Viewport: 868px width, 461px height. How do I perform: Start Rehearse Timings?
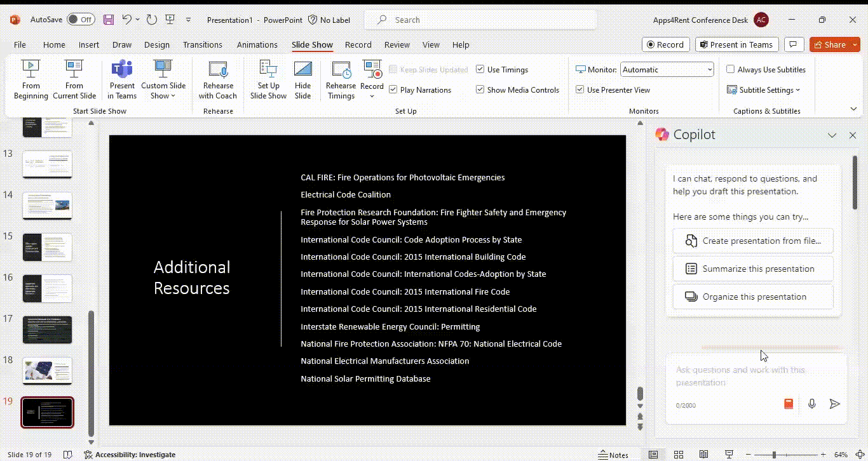[x=341, y=79]
